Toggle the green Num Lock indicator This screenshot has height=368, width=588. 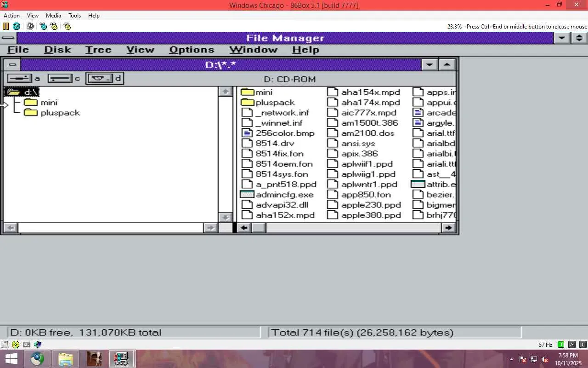(561, 345)
